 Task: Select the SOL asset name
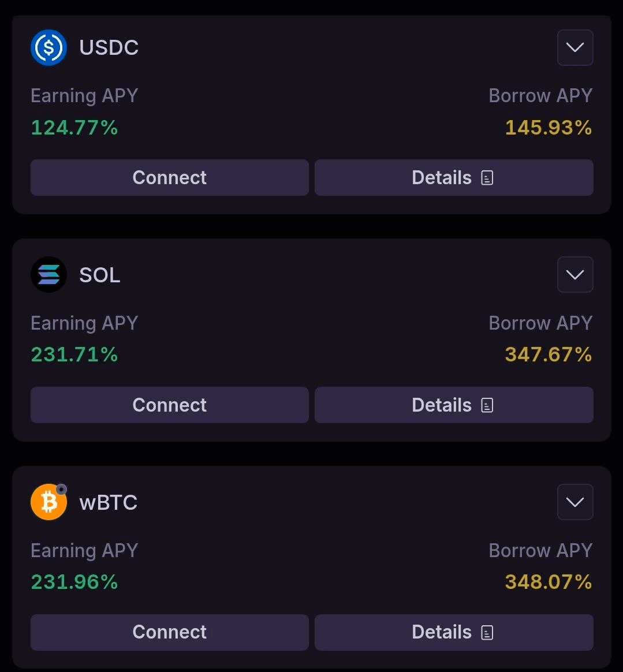pos(100,275)
